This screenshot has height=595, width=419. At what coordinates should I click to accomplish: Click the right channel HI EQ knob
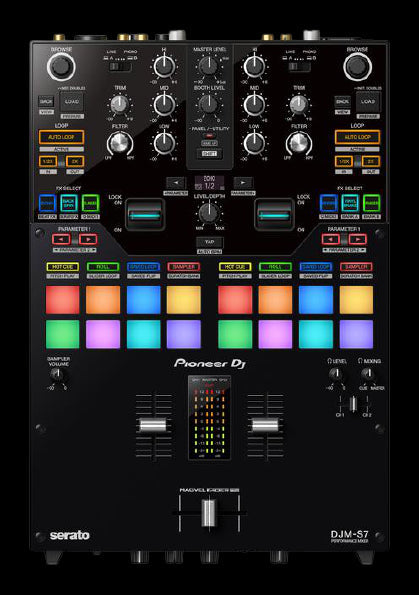pyautogui.click(x=254, y=66)
